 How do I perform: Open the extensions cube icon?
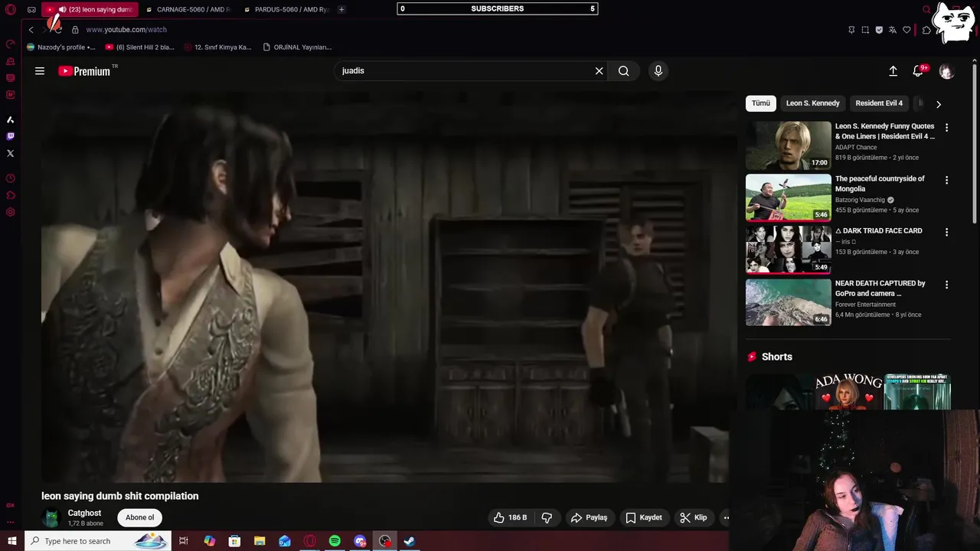(926, 30)
